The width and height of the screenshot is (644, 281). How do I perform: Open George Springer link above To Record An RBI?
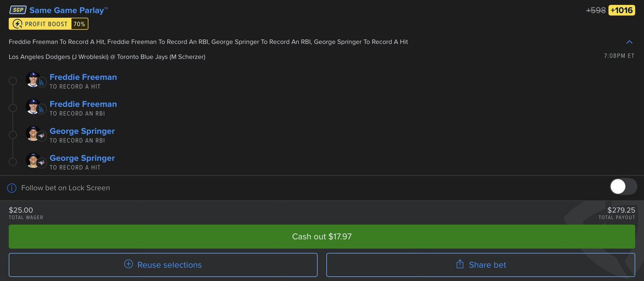[x=82, y=131]
